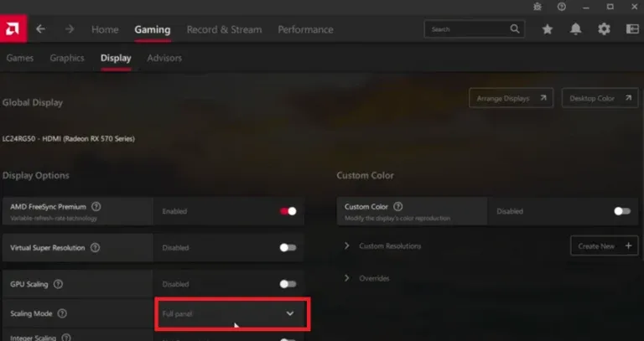Close the Radeon Software window
Image resolution: width=644 pixels, height=341 pixels.
pos(634,7)
